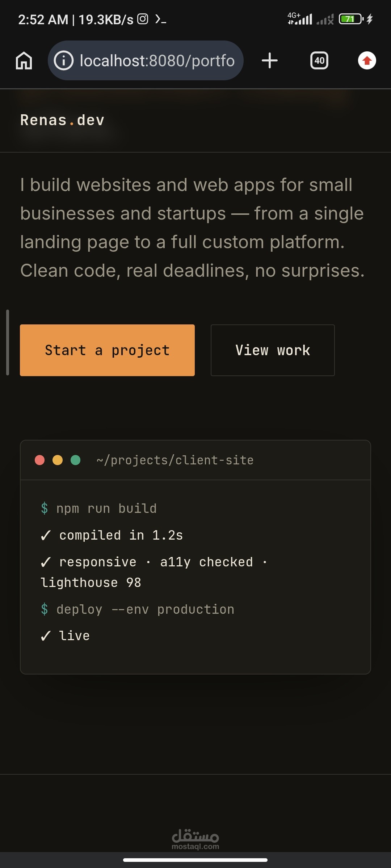Tap the battery indicator icon

[351, 19]
